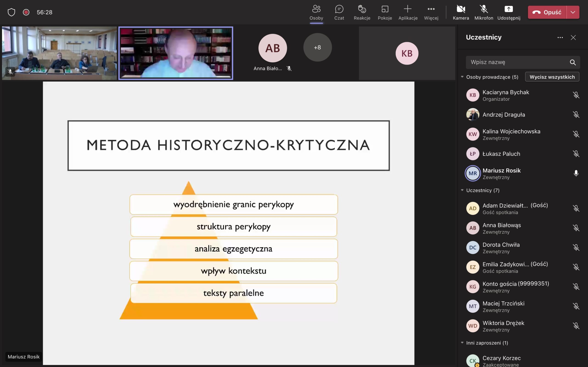Screen dimensions: 588x367
Task: Click Wycisz wszystkich button
Action: (x=552, y=77)
